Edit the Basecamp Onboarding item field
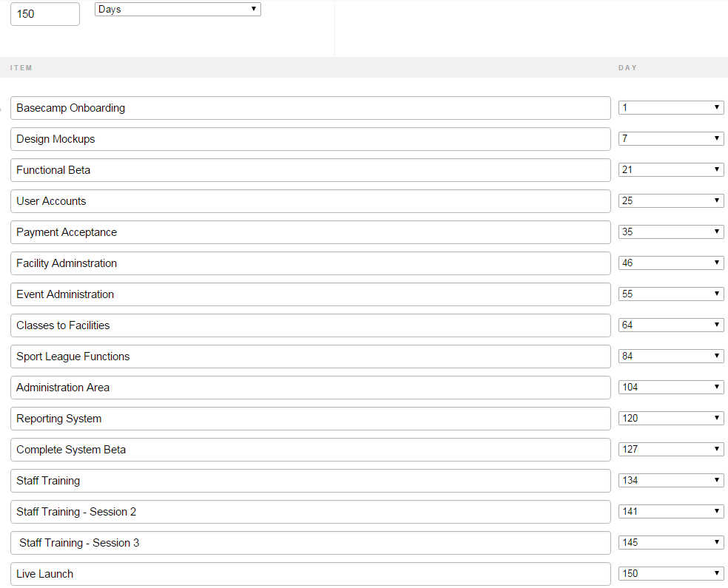Viewport: 728px width, 588px height. [x=311, y=108]
